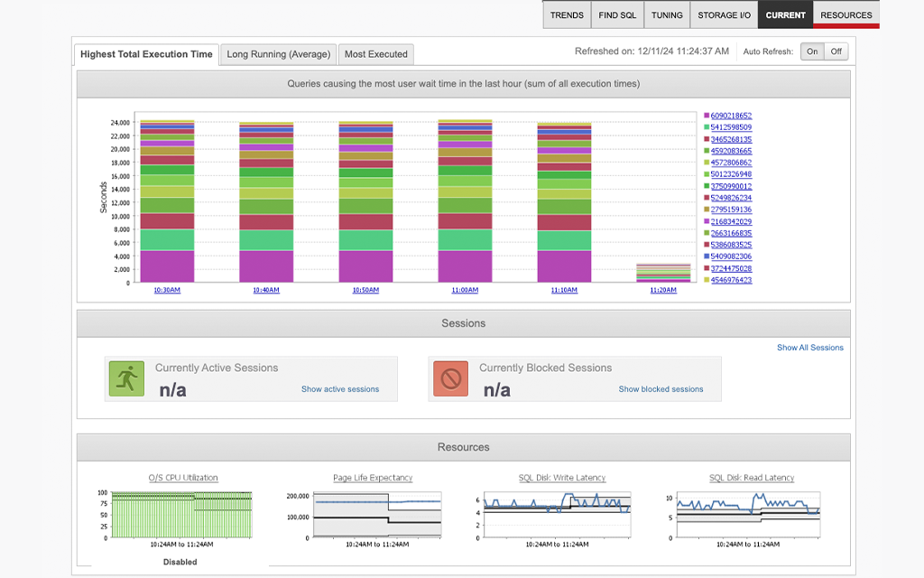Select the TUNING tab
Image resolution: width=924 pixels, height=578 pixels.
[667, 14]
